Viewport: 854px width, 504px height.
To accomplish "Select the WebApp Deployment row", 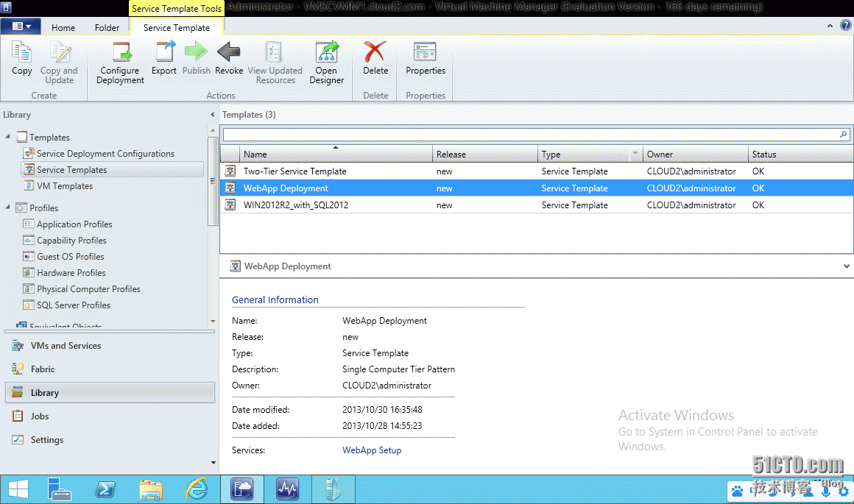I will tap(537, 188).
